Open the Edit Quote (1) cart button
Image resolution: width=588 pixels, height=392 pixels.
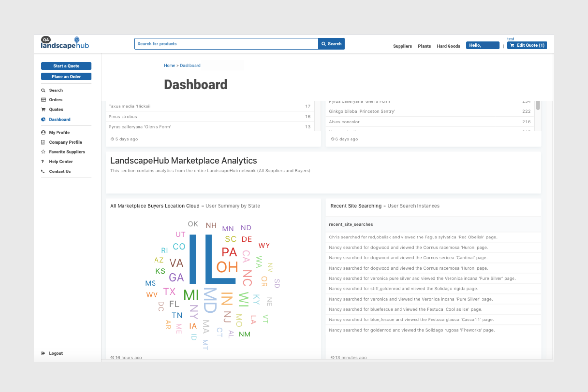[x=527, y=45]
